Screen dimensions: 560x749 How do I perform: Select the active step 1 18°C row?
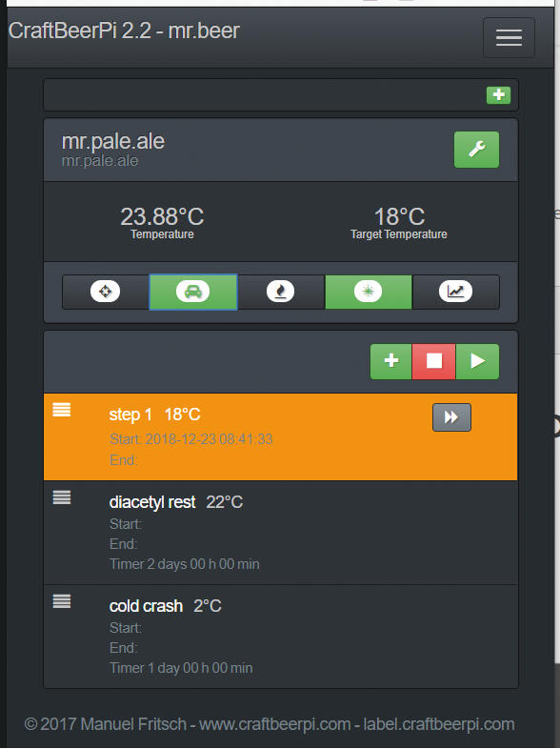[x=281, y=436]
